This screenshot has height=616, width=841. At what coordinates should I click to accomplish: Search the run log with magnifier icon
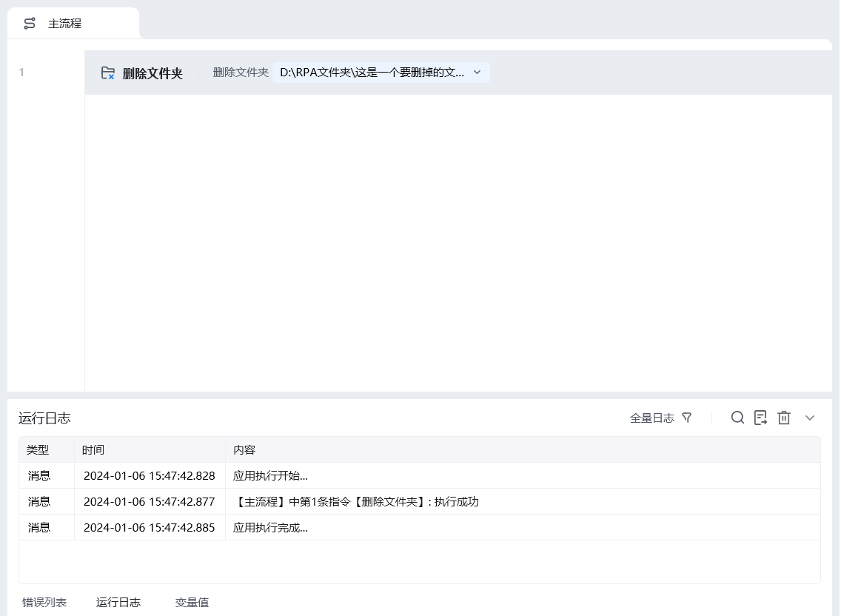[x=737, y=418]
